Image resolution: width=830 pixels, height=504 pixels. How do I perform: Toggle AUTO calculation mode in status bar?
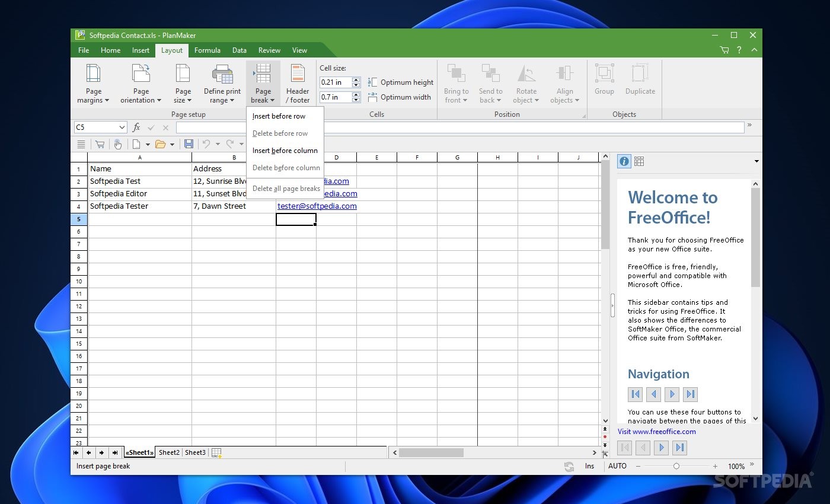tap(617, 466)
